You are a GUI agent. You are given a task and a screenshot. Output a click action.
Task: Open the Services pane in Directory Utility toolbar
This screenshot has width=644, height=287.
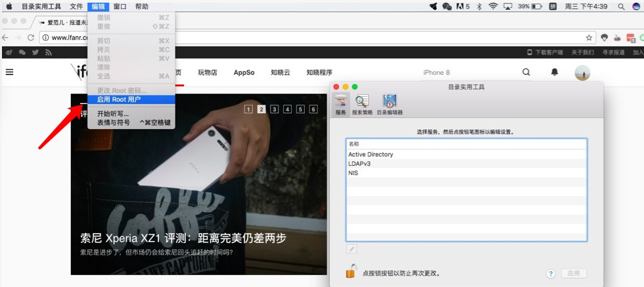pyautogui.click(x=341, y=104)
